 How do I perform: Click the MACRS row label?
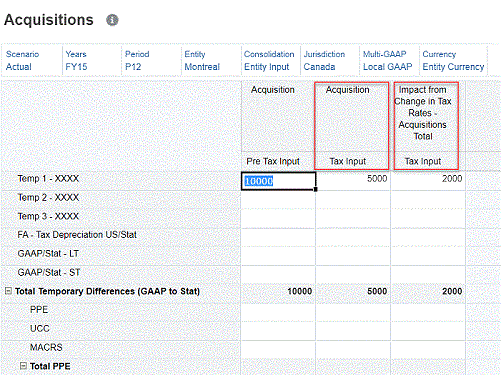[46, 347]
